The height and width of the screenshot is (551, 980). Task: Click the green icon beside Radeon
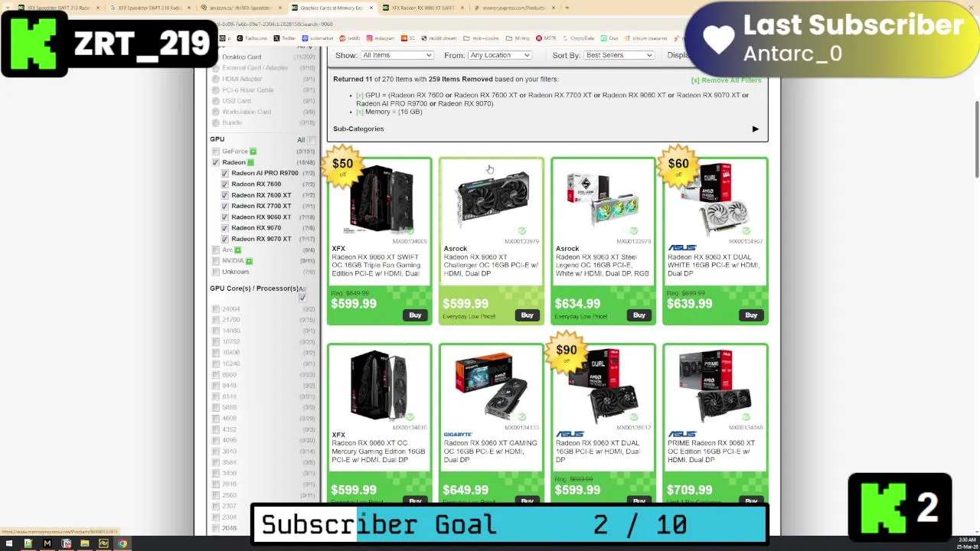[x=250, y=162]
